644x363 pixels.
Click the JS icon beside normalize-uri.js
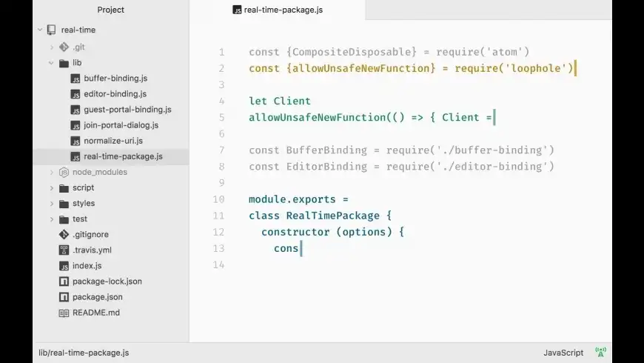[76, 141]
